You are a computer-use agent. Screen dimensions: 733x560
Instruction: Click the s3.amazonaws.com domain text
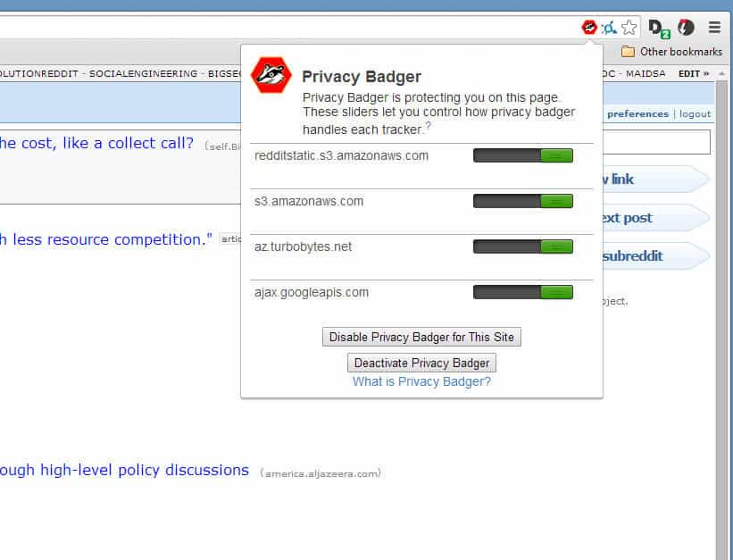(x=309, y=201)
